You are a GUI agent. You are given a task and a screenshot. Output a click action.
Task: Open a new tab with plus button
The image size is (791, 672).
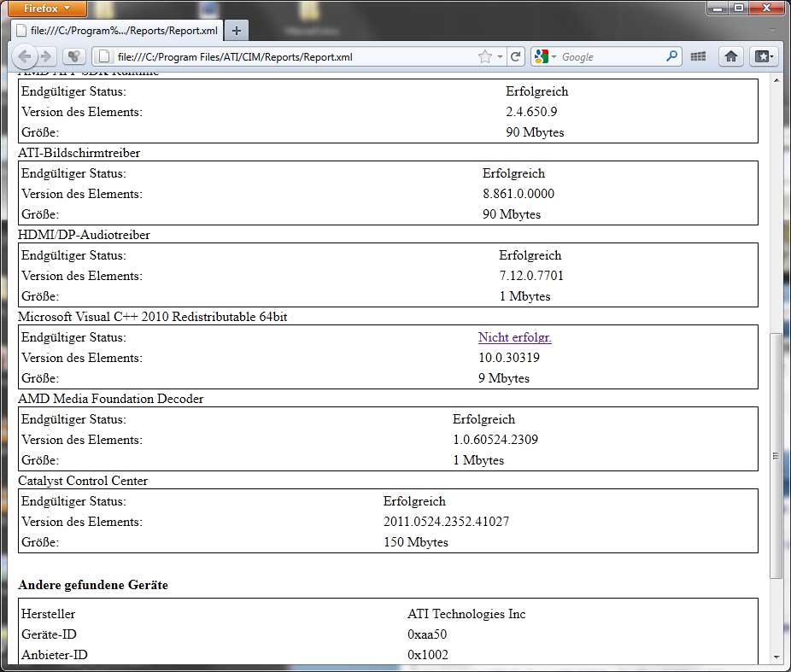[x=236, y=31]
